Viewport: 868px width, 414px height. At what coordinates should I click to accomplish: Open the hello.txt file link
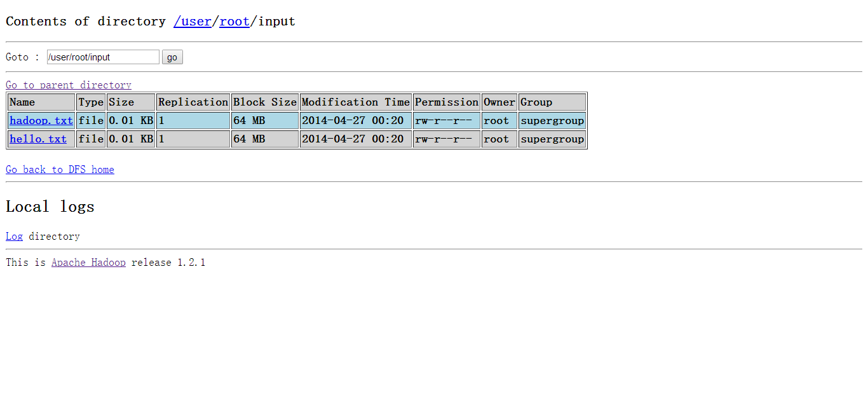pos(38,139)
